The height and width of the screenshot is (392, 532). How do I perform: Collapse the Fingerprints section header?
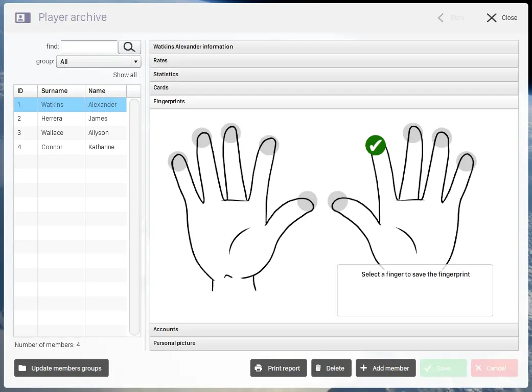[x=334, y=102]
